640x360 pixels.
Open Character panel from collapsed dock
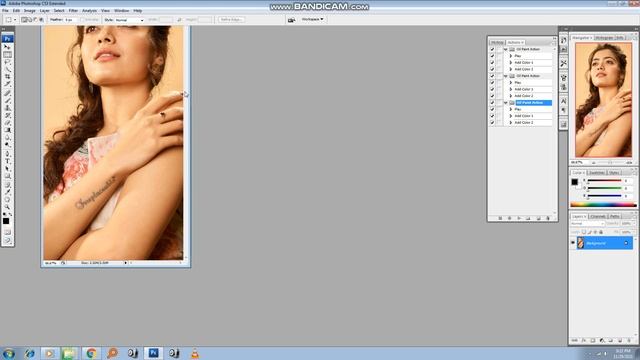[x=564, y=101]
